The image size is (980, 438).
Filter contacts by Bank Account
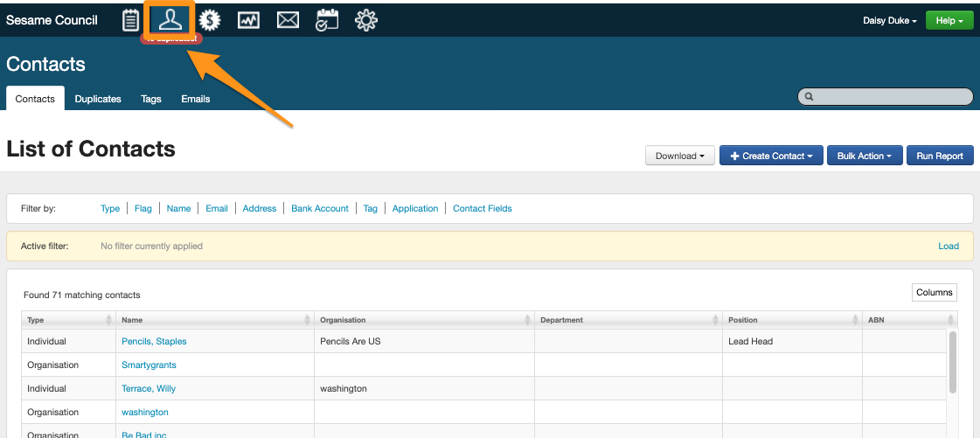pos(320,208)
